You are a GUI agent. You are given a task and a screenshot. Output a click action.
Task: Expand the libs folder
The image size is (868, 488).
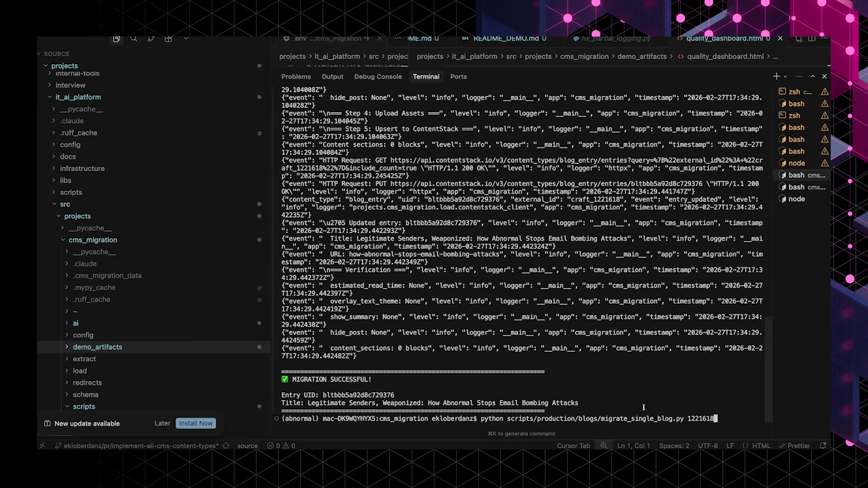[66, 180]
